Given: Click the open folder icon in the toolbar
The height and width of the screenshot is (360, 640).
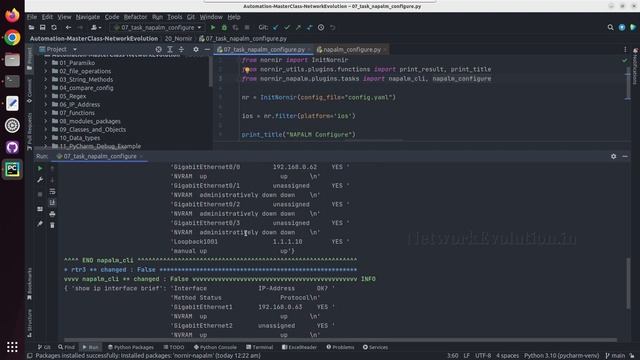Looking at the screenshot, I should click(x=31, y=27).
